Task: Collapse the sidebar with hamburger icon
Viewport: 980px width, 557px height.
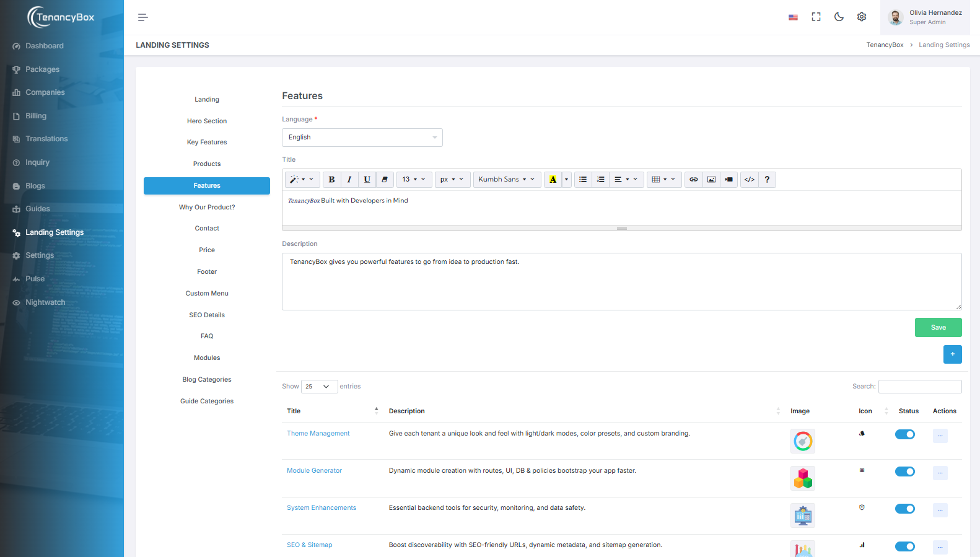Action: (x=143, y=17)
